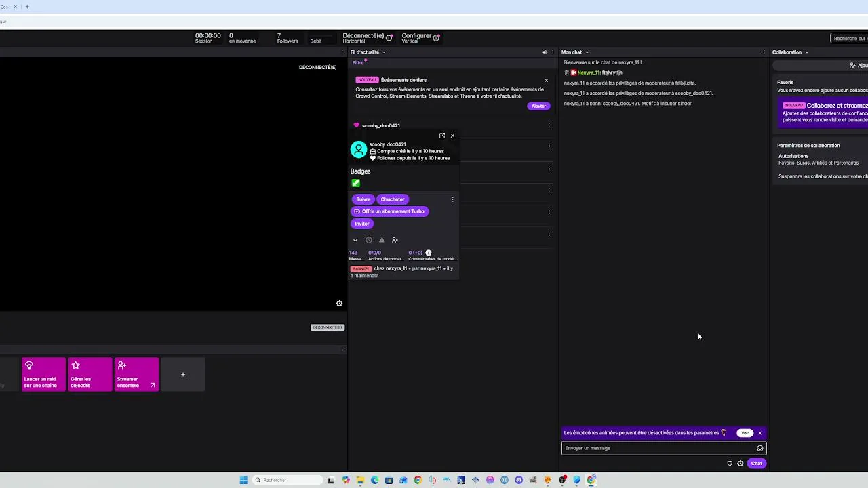Click the warning triangle icon

382,240
